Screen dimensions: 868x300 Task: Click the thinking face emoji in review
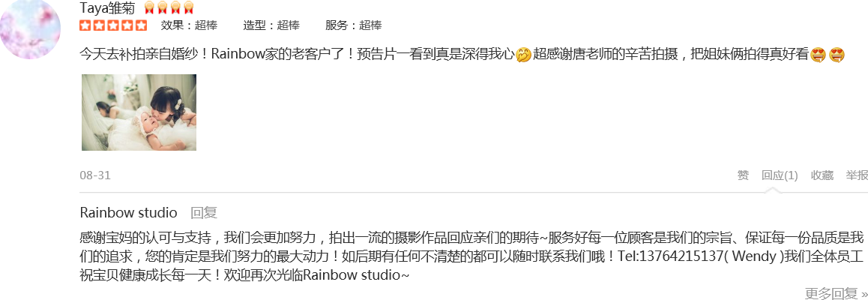pos(523,55)
